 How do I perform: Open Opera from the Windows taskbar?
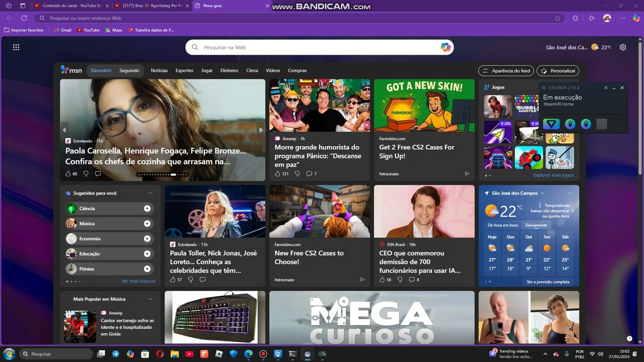(160, 354)
